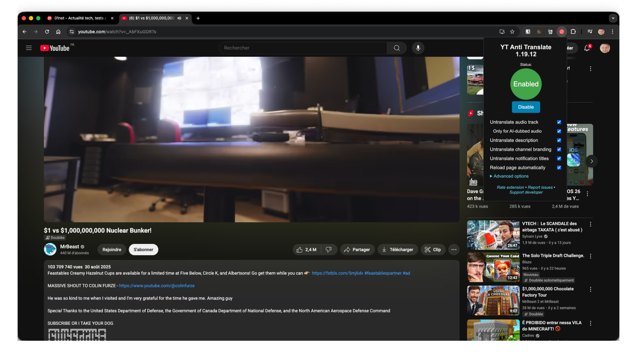Toggle Untranslate notification titles checkbox

click(x=559, y=159)
